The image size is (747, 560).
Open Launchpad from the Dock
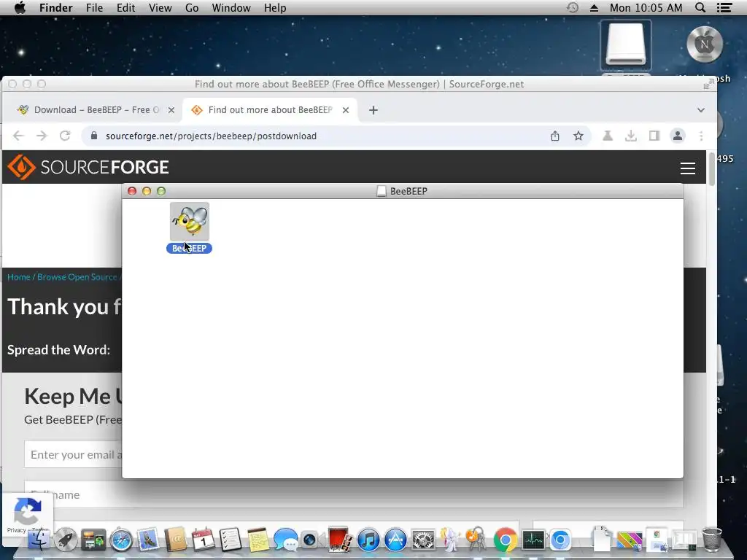pos(66,540)
